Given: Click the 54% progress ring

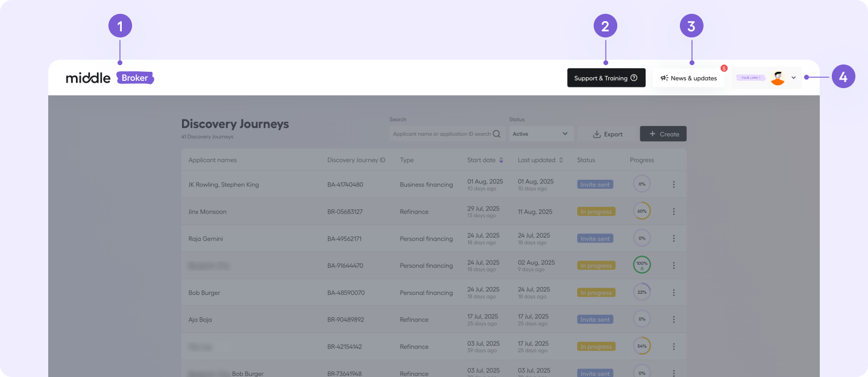Looking at the screenshot, I should 642,346.
